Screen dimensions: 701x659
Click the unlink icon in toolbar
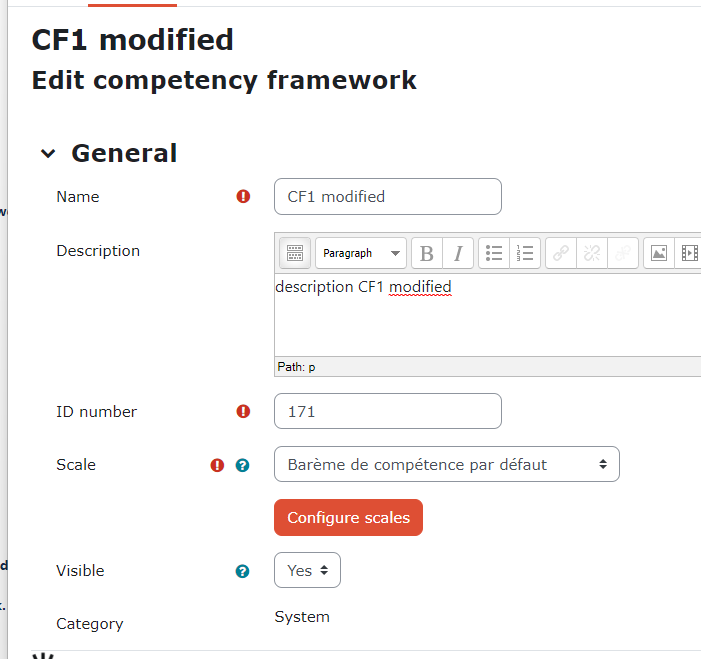(x=592, y=253)
